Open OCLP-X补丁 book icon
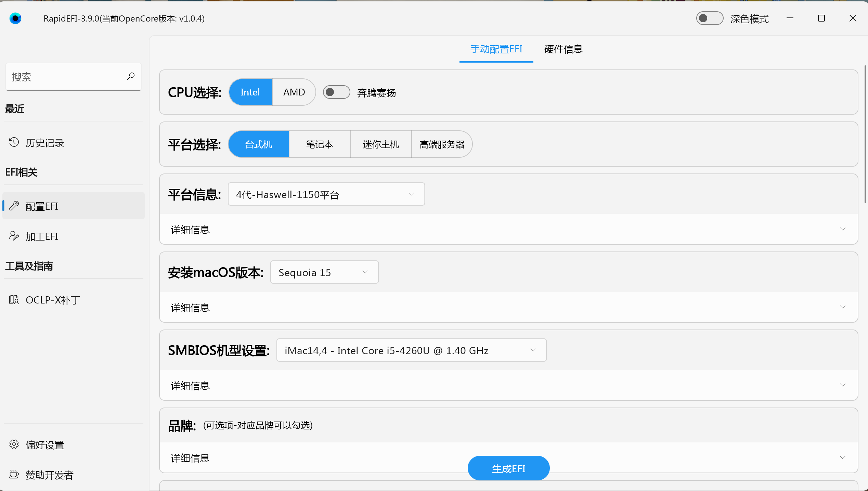 point(14,300)
